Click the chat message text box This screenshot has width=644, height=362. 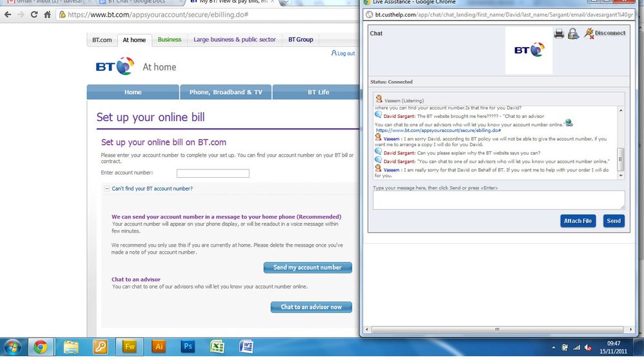tap(498, 200)
